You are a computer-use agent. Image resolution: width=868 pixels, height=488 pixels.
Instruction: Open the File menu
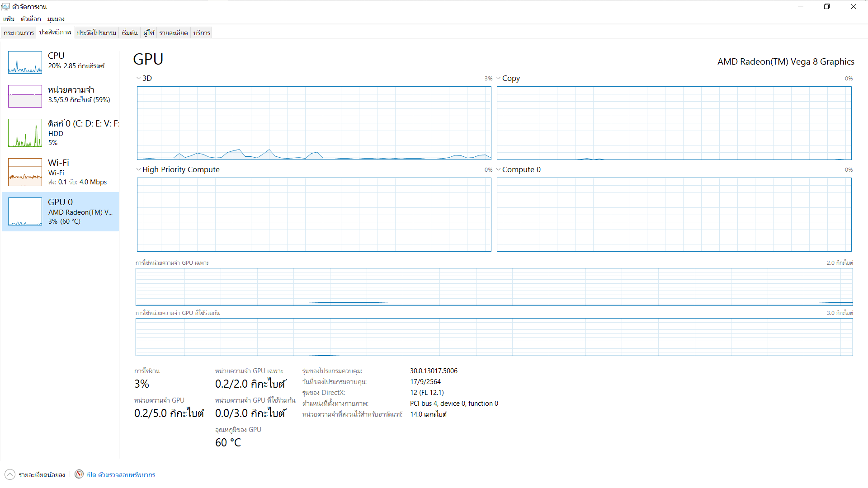[9, 19]
